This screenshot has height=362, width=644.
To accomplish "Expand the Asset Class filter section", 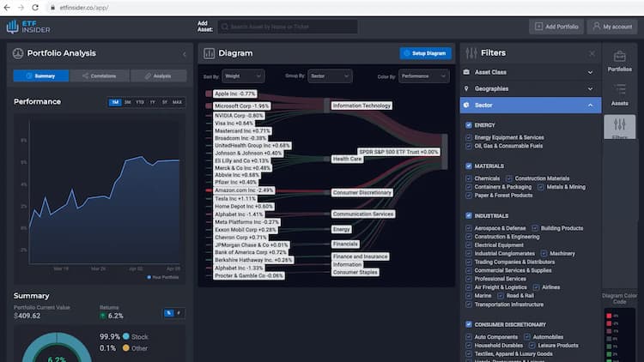I will coord(531,72).
